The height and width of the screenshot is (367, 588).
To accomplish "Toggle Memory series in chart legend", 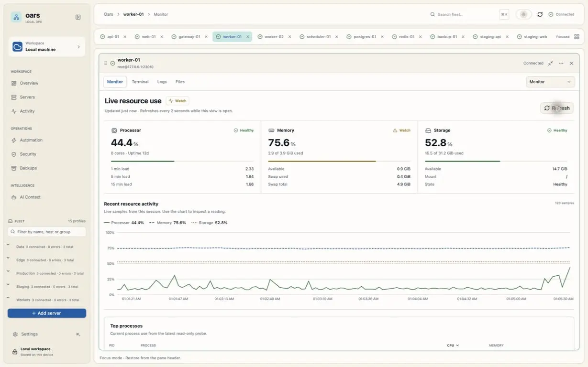I will [167, 223].
